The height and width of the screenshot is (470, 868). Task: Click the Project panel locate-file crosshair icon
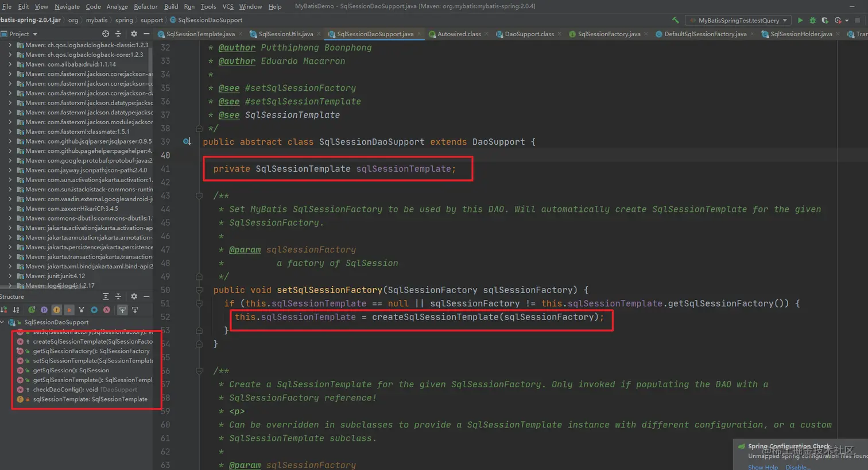[106, 34]
